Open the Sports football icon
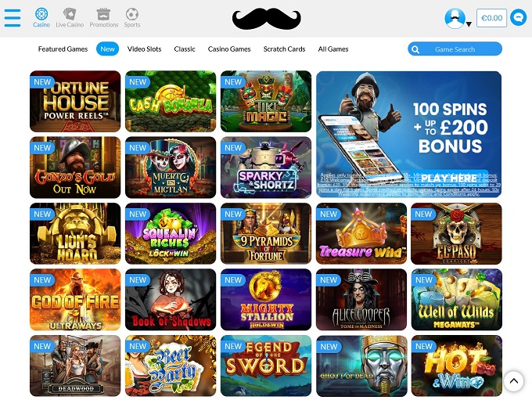The image size is (532, 400). click(x=132, y=14)
